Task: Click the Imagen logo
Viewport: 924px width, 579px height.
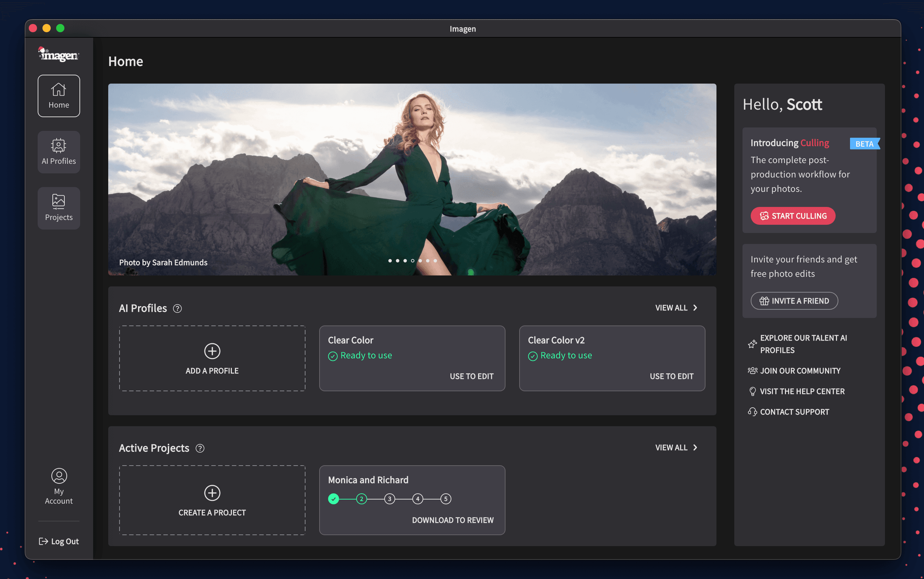Action: point(59,54)
